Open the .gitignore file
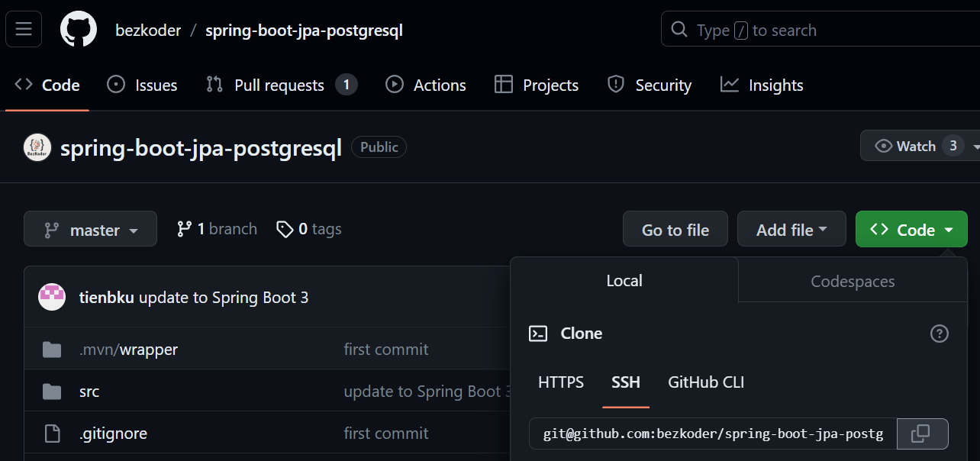This screenshot has height=461, width=980. click(x=113, y=434)
